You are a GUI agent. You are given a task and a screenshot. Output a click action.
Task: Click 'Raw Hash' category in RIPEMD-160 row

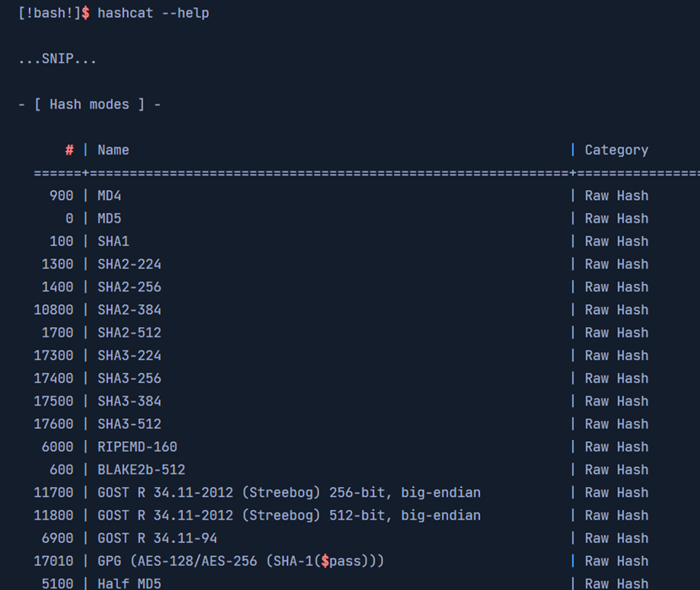(x=617, y=447)
